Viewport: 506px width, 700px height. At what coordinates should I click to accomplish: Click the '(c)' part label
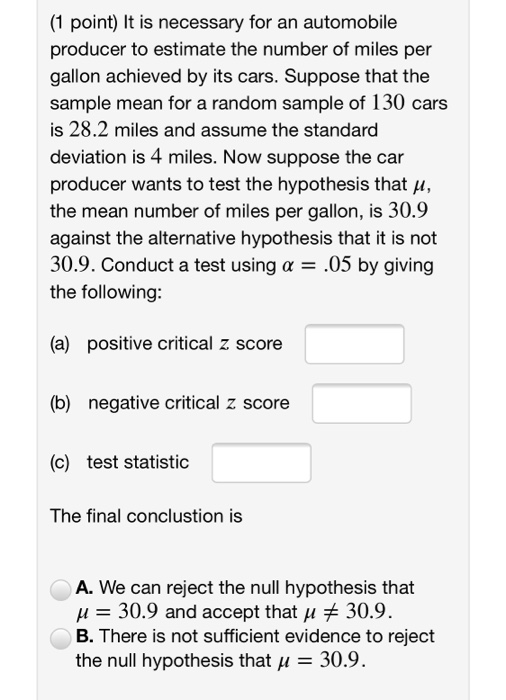pyautogui.click(x=60, y=463)
